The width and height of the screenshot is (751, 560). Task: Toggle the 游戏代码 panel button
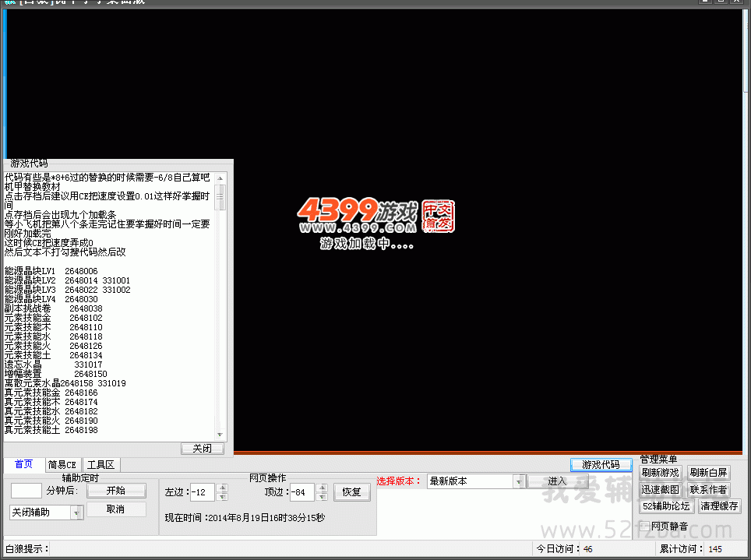click(601, 464)
